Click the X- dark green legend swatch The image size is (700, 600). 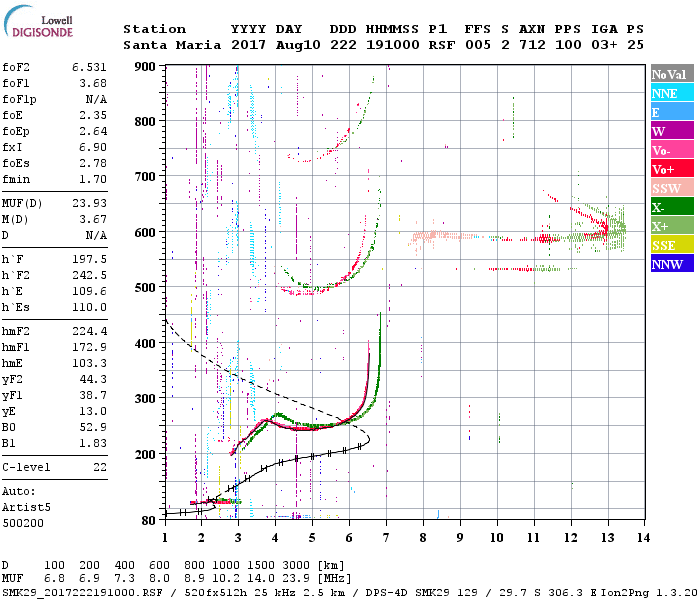[x=672, y=207]
